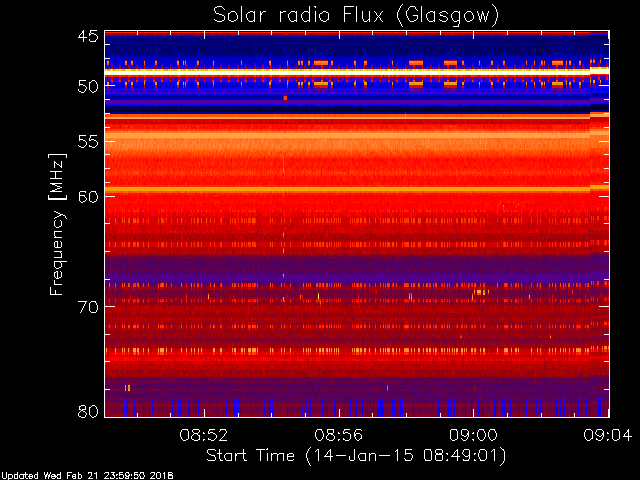Click the small red spot near 51 MHz

click(285, 98)
